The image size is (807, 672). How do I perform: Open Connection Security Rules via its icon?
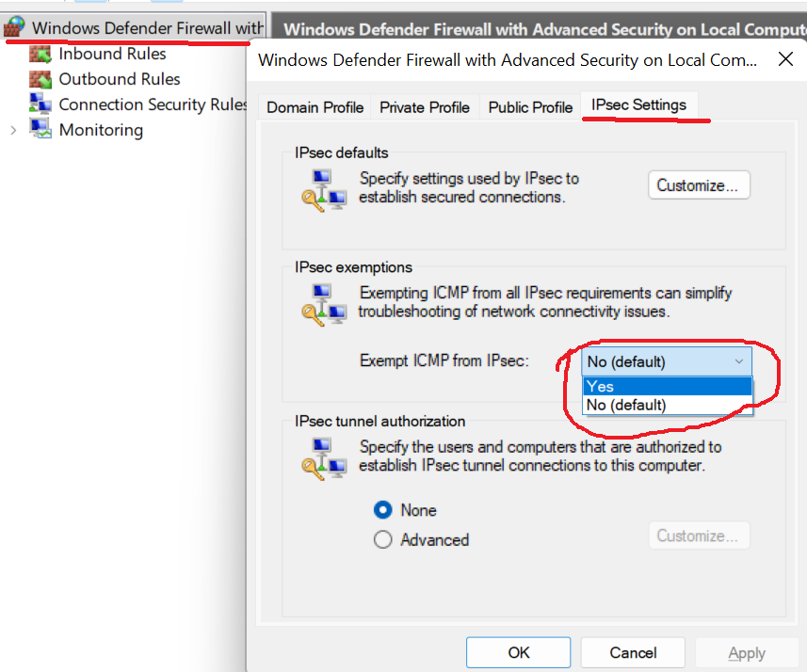coord(41,104)
